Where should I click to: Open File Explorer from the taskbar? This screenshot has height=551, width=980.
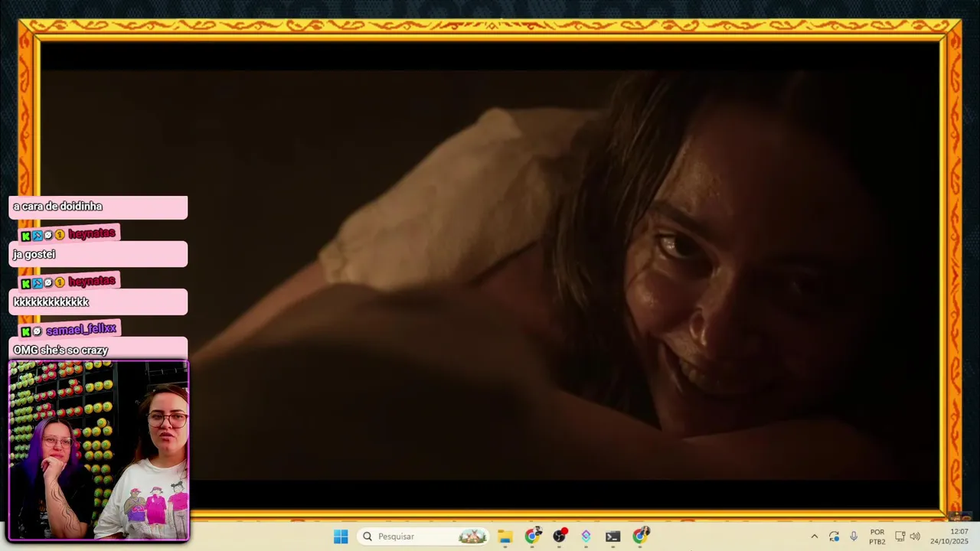pos(505,536)
